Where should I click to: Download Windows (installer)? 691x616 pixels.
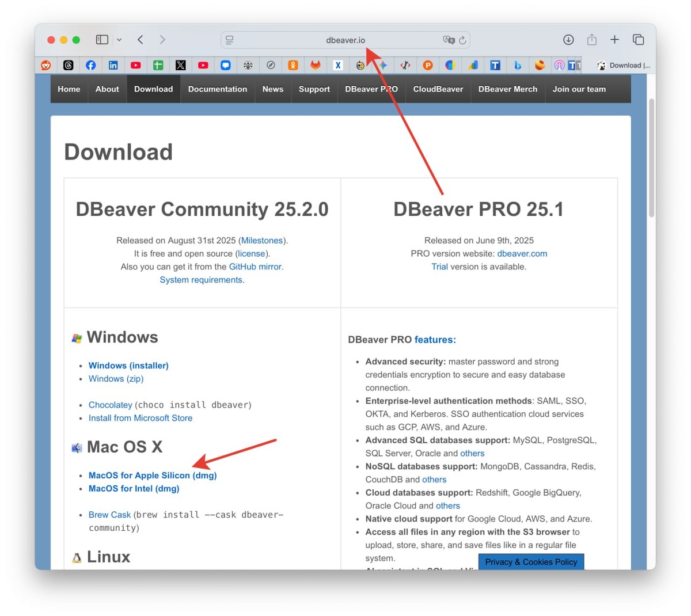click(128, 366)
